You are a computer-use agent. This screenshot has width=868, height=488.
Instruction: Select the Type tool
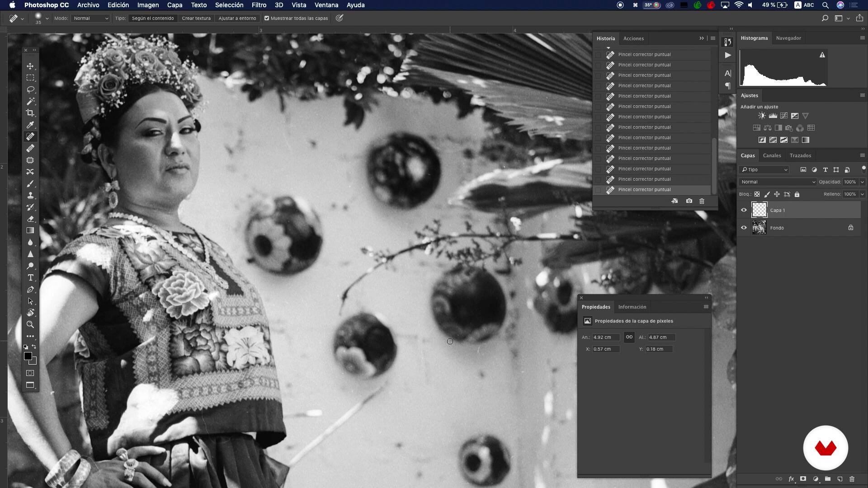(30, 277)
